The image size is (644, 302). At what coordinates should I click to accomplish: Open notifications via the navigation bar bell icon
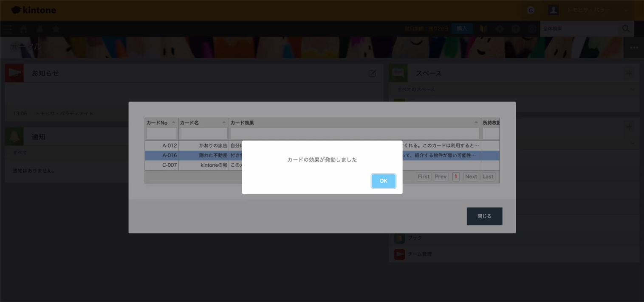(x=40, y=29)
